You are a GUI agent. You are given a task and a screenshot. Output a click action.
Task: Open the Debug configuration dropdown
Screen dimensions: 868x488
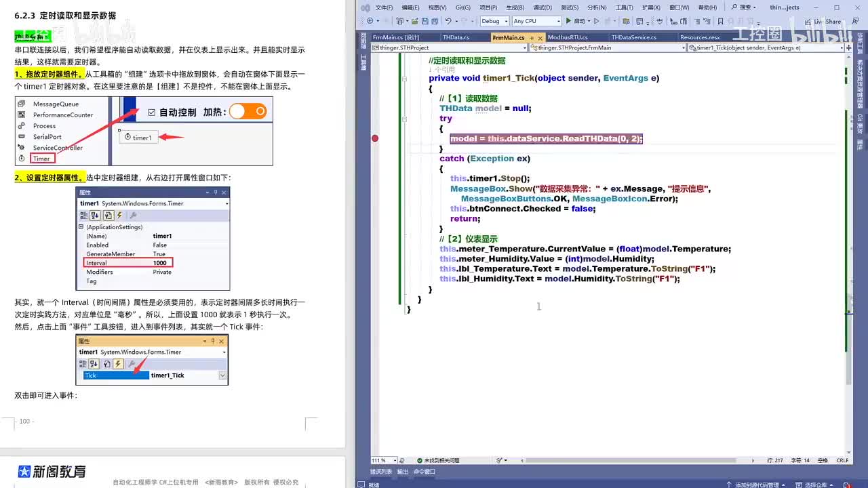tap(494, 21)
